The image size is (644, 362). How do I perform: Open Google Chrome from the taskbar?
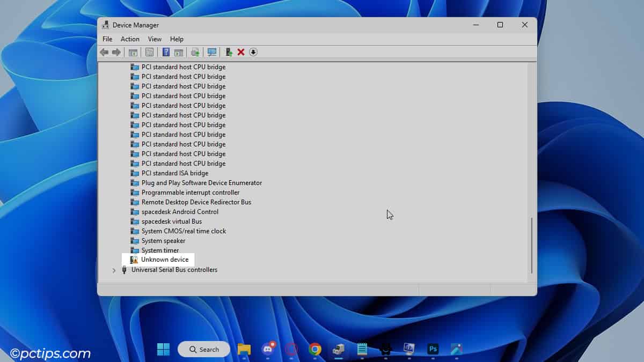click(x=315, y=349)
